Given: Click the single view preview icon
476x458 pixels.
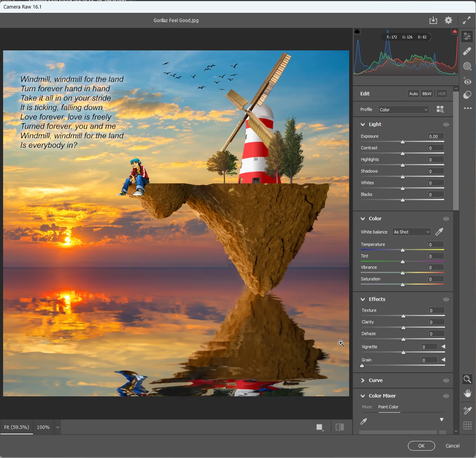Looking at the screenshot, I should pos(320,427).
